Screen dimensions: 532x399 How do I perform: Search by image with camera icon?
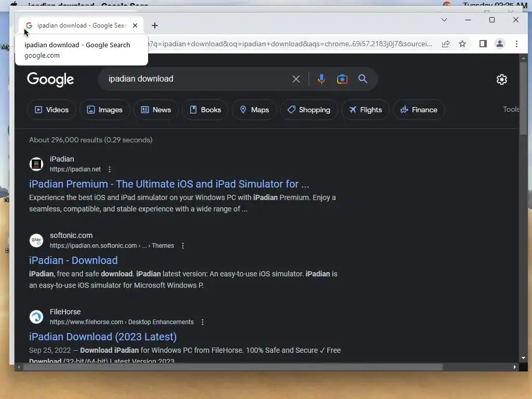(x=342, y=79)
